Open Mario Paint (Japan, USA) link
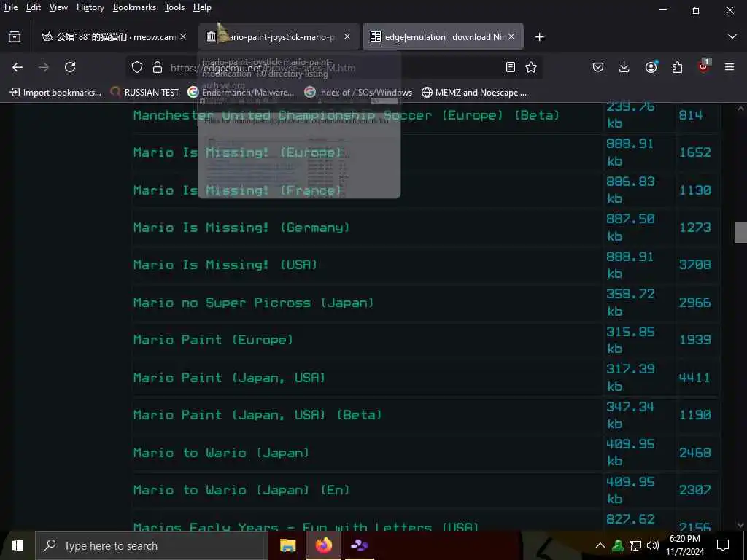 [x=229, y=378]
